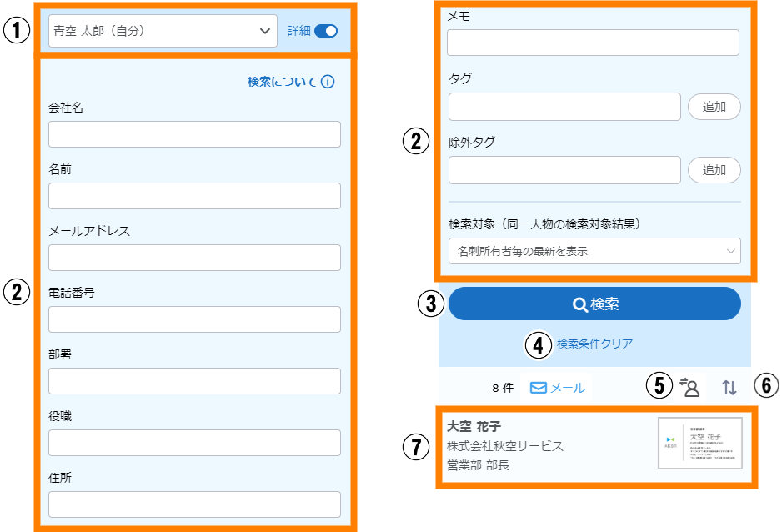Viewport: 782px width, 532px height.
Task: Expand the 名刺所有者毎の最新を表示 dropdown
Action: point(594,250)
